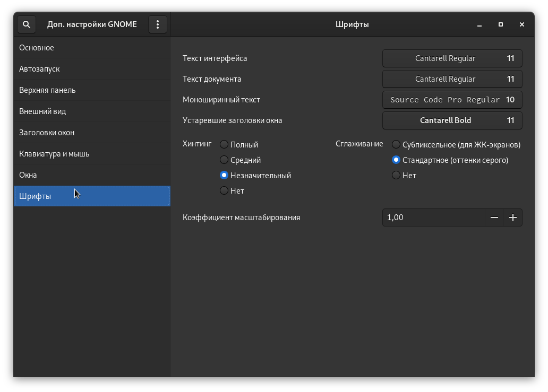Go to "Верхняя панель" section

pyautogui.click(x=47, y=90)
